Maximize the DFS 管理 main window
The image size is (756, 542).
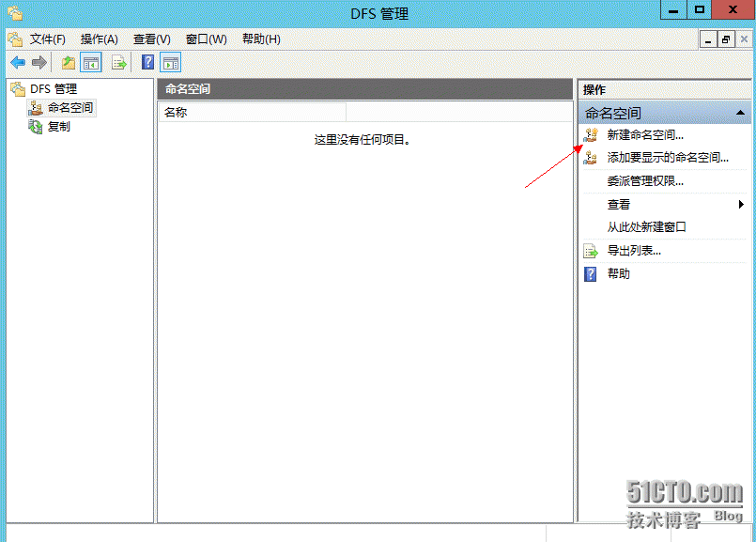699,9
